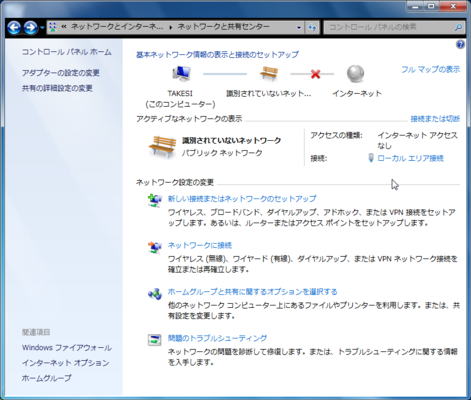471x400 pixels.
Task: Click the homegroup sharing options icon
Action: pyautogui.click(x=154, y=294)
